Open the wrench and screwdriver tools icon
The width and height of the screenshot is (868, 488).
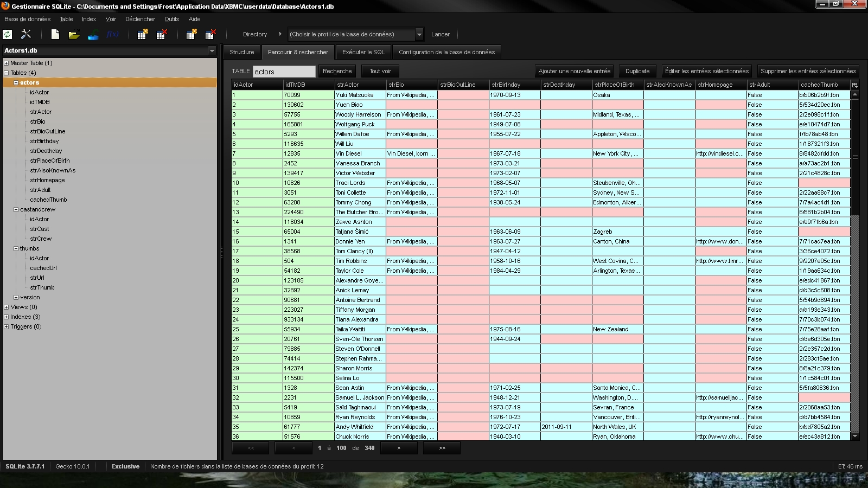click(x=25, y=34)
